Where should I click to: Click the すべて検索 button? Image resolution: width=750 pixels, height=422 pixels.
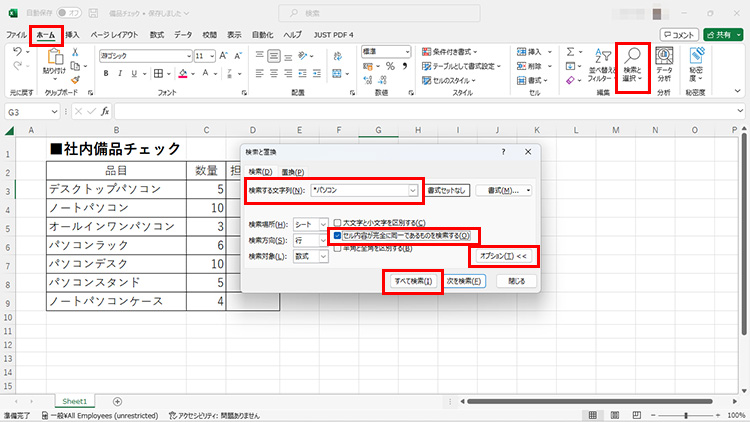pyautogui.click(x=411, y=281)
